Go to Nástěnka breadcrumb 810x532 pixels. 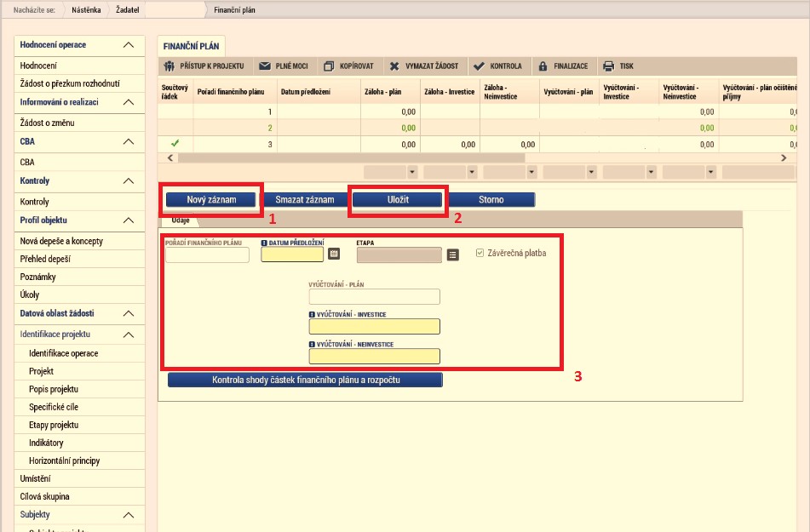86,10
